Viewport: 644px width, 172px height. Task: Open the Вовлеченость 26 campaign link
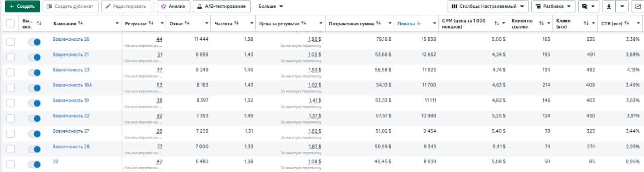point(71,39)
